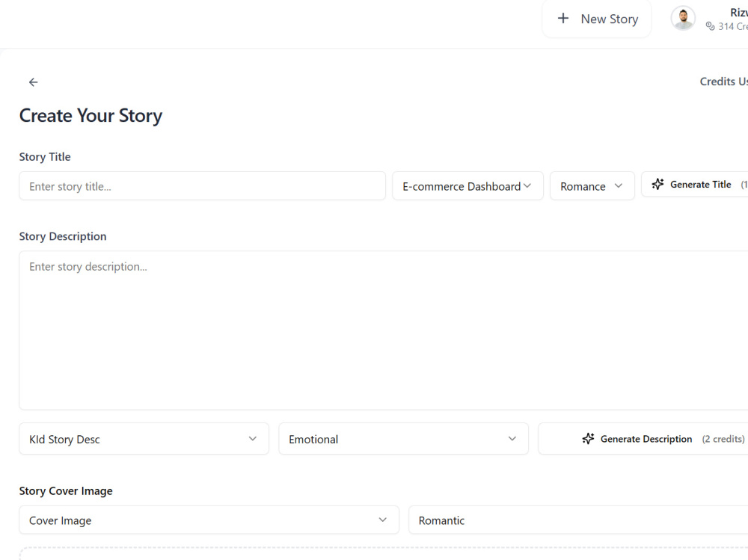
Task: Focus the story title input field
Action: (202, 186)
